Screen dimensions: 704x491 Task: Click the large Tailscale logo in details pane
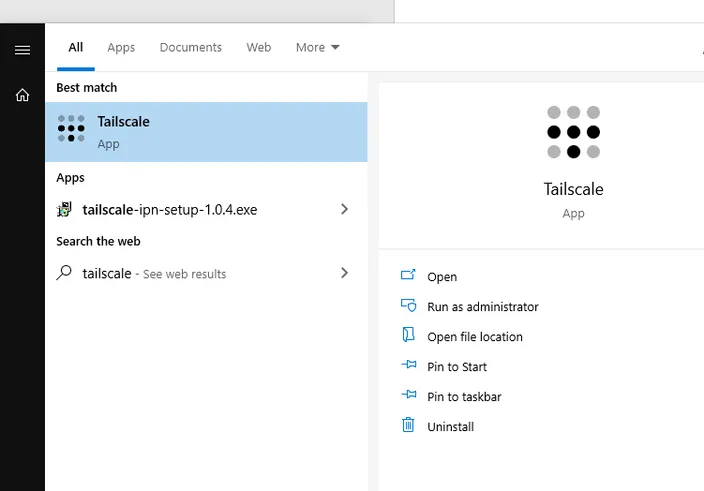point(573,132)
